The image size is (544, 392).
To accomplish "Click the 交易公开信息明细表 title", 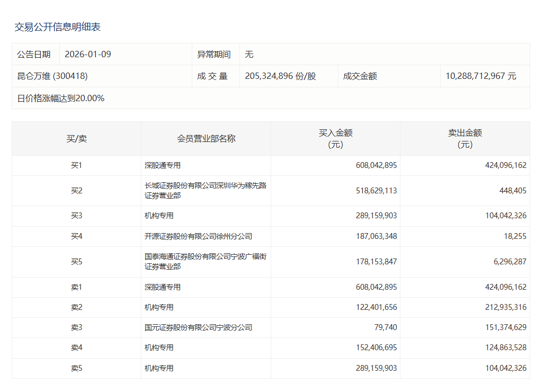I will point(57,27).
